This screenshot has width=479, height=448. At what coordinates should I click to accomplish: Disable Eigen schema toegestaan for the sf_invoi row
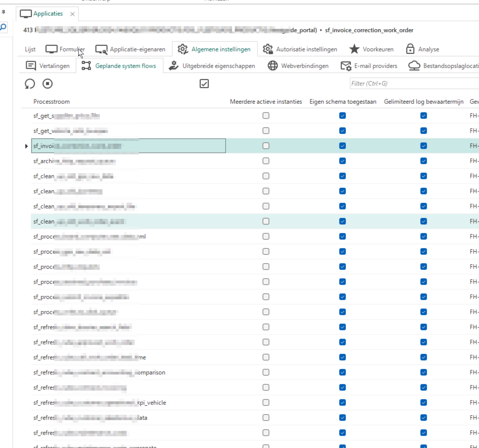(x=343, y=146)
